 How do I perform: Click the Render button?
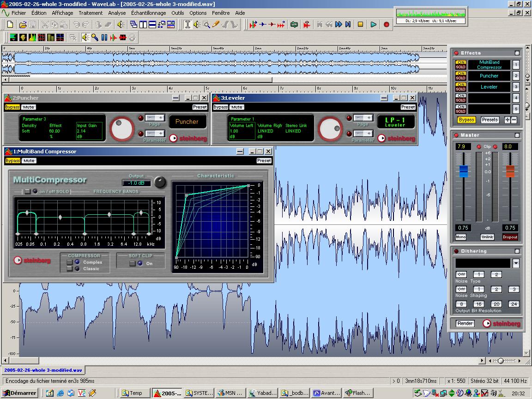(x=465, y=323)
